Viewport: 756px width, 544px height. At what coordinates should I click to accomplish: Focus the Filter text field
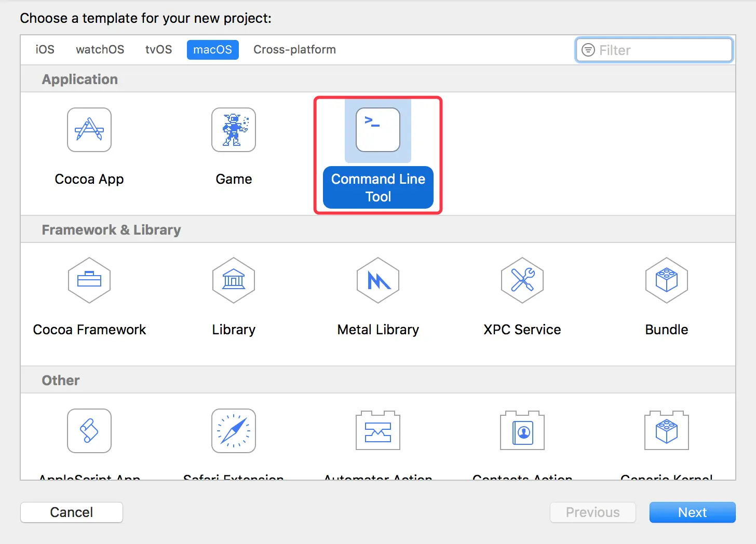[x=654, y=50]
